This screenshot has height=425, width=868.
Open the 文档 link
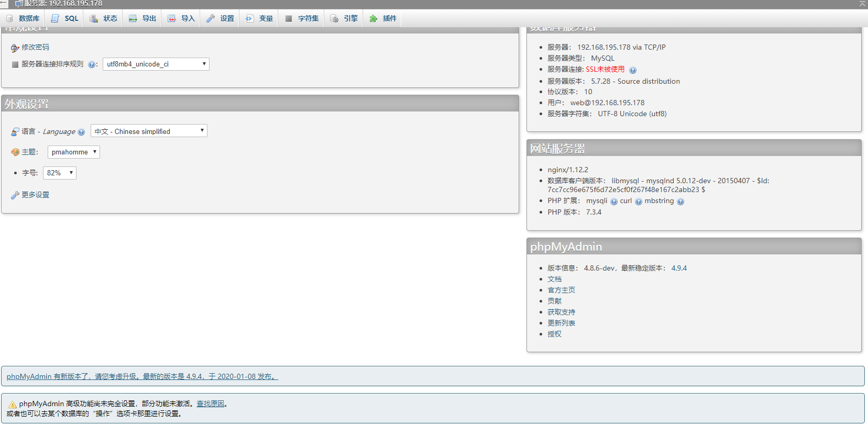[x=554, y=279]
